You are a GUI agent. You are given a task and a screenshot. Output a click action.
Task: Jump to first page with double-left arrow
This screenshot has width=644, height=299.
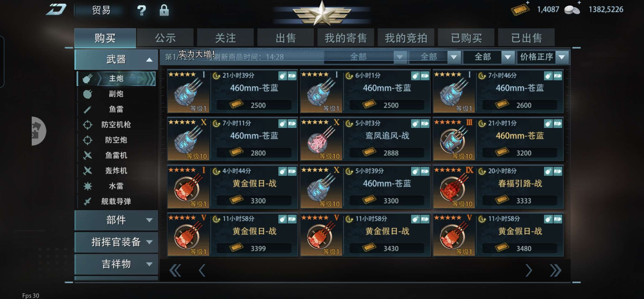(175, 270)
